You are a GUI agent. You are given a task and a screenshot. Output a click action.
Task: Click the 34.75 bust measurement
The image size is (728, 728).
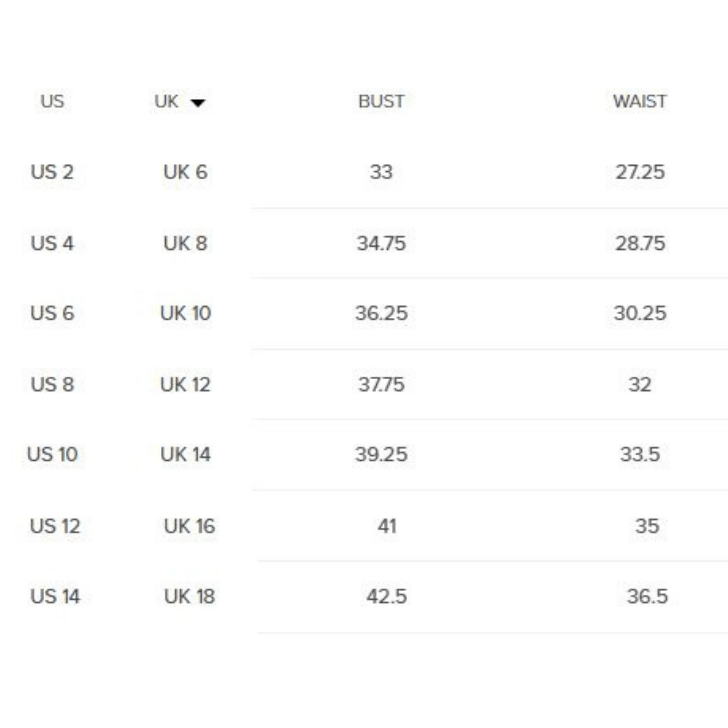point(381,243)
